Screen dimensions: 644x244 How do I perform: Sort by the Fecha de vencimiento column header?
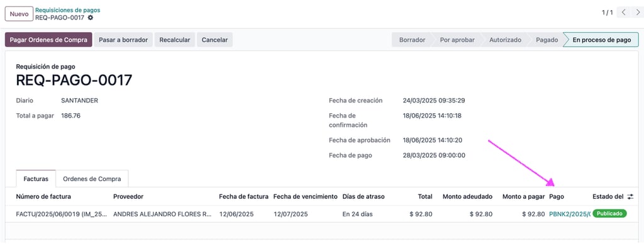[x=305, y=197]
